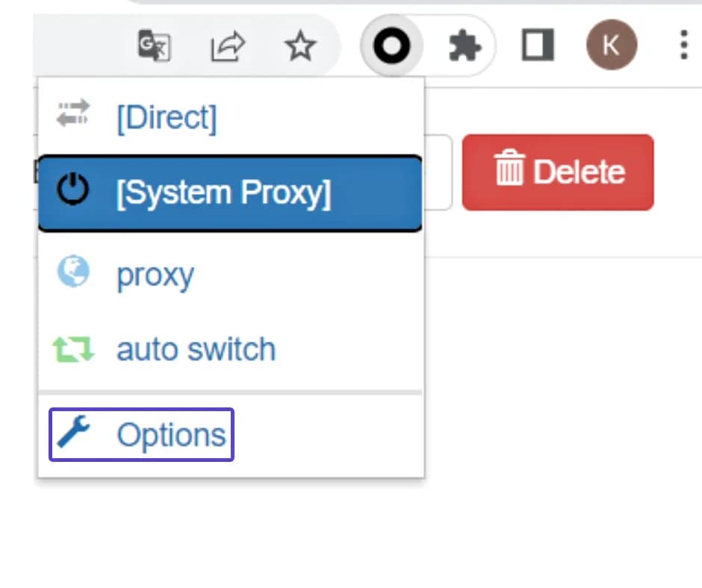Click the trash icon inside the Delete button
This screenshot has height=588, width=702.
(x=509, y=171)
